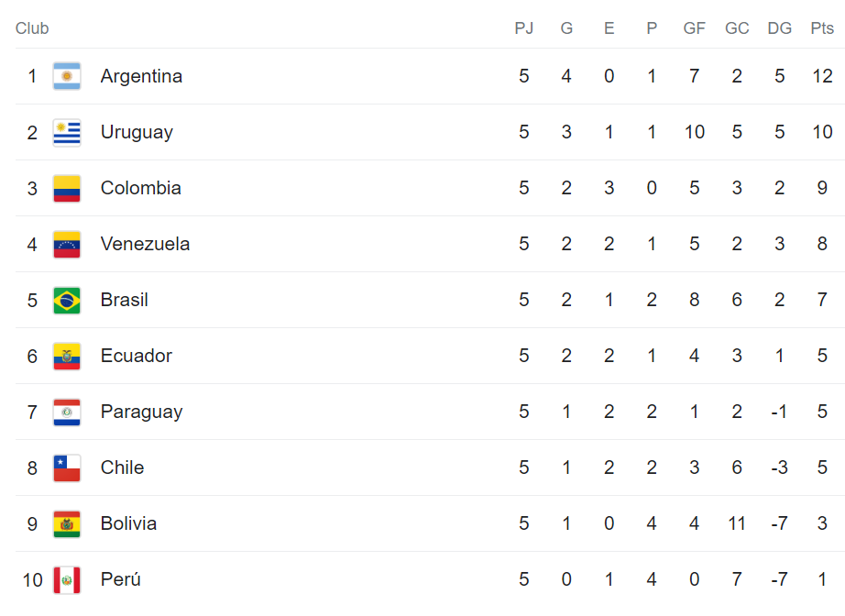Open the Argentina team link

[141, 76]
